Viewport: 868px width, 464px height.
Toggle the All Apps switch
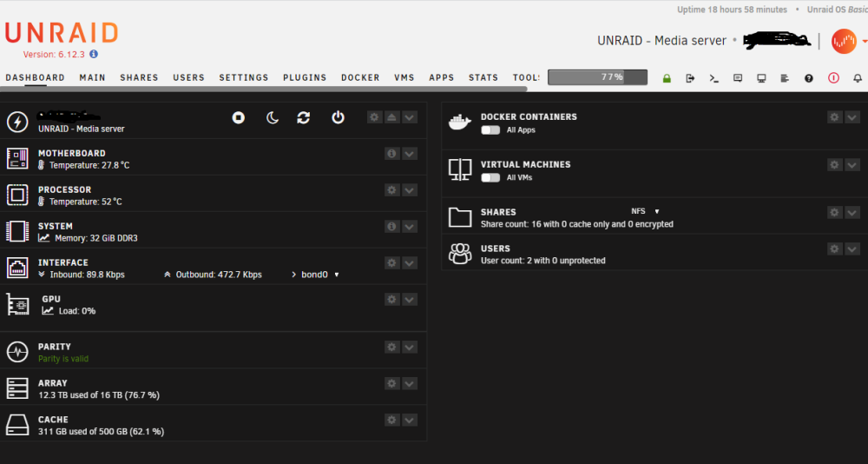point(490,130)
